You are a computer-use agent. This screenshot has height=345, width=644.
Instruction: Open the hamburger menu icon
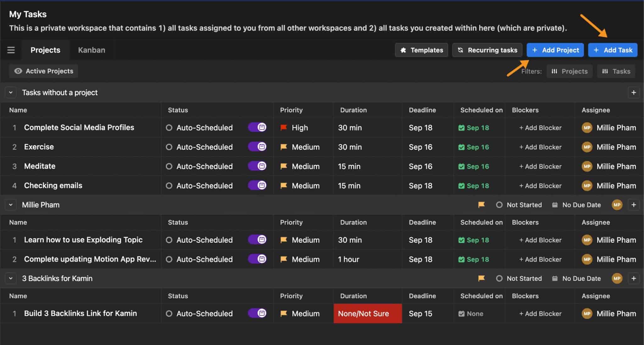coord(11,50)
